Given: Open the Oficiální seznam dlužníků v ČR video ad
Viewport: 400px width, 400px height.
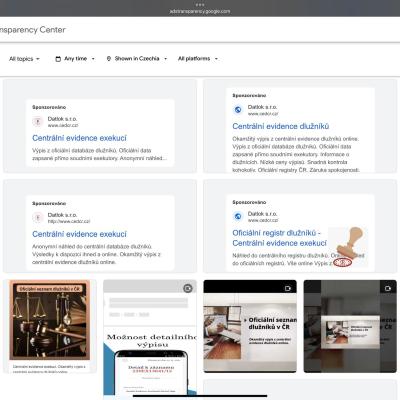Looking at the screenshot, I should (x=250, y=326).
